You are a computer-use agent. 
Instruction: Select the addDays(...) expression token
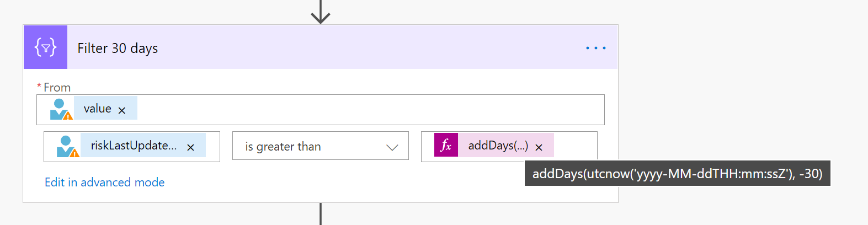(498, 146)
